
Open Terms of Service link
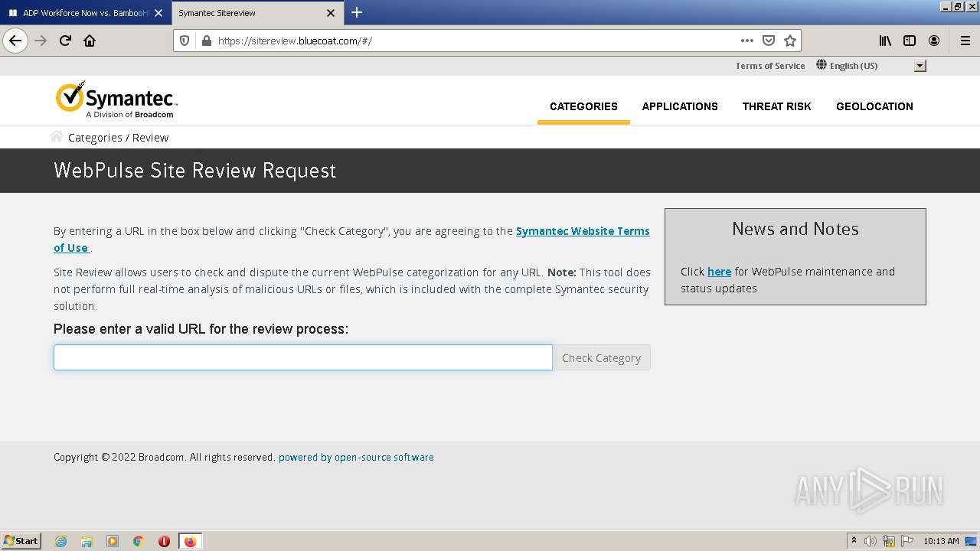pyautogui.click(x=770, y=66)
